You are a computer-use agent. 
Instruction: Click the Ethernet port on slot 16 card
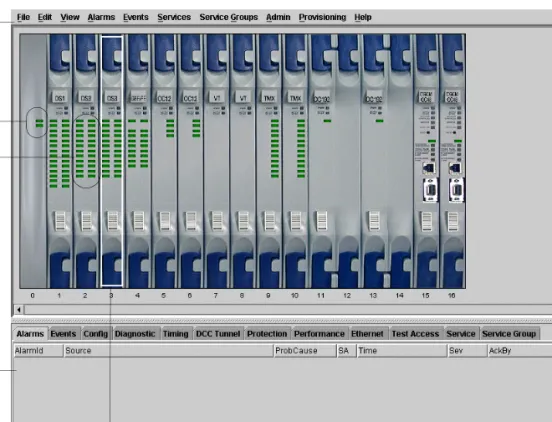455,168
